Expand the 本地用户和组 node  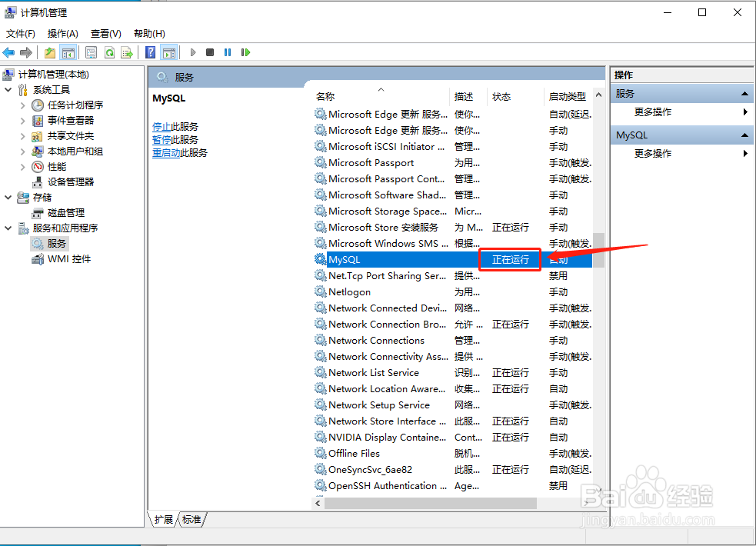(x=22, y=151)
